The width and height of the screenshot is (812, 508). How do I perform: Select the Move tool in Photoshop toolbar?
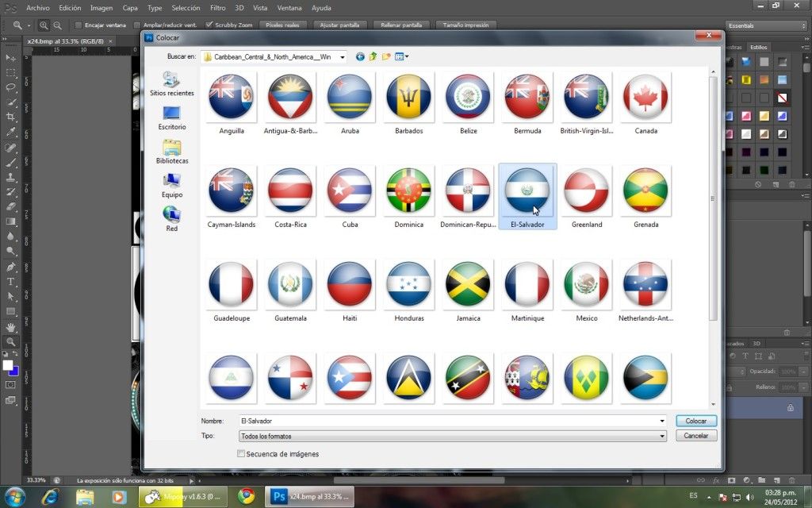[x=10, y=57]
